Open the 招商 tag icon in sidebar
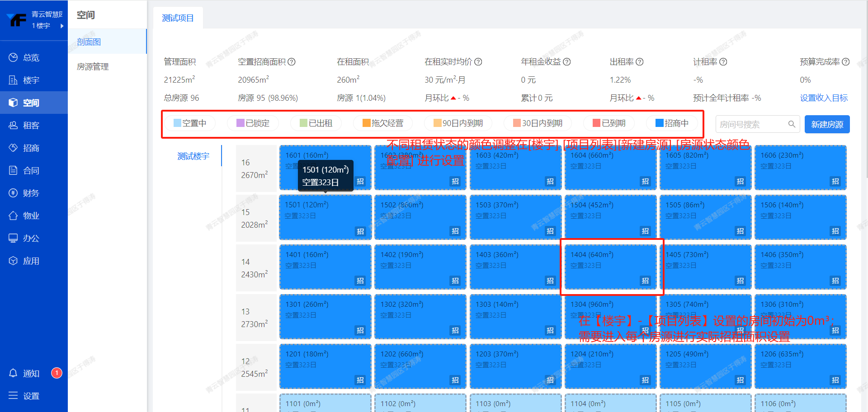The height and width of the screenshot is (412, 868). pos(13,148)
